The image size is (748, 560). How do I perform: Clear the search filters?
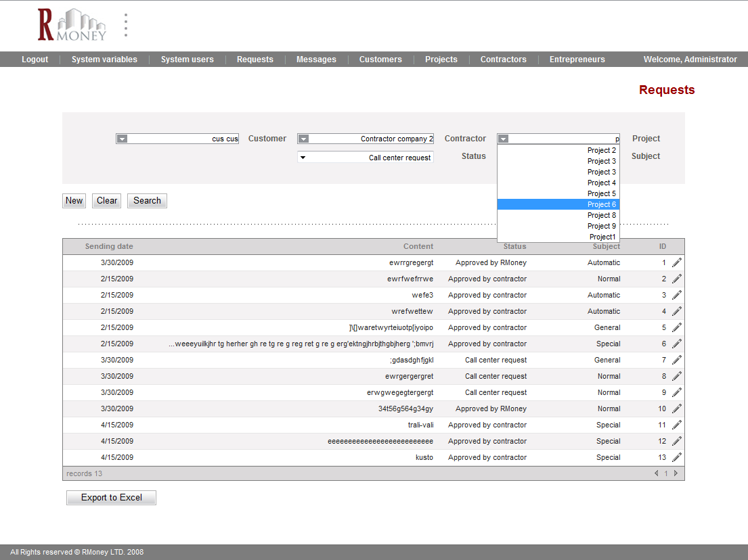click(x=107, y=201)
